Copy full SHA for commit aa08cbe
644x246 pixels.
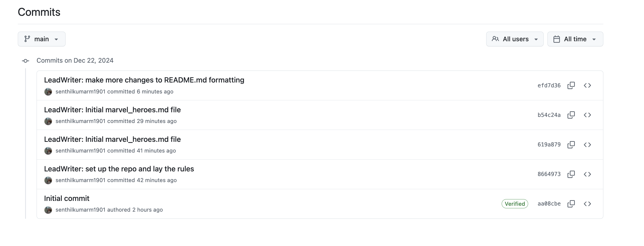(x=571, y=204)
